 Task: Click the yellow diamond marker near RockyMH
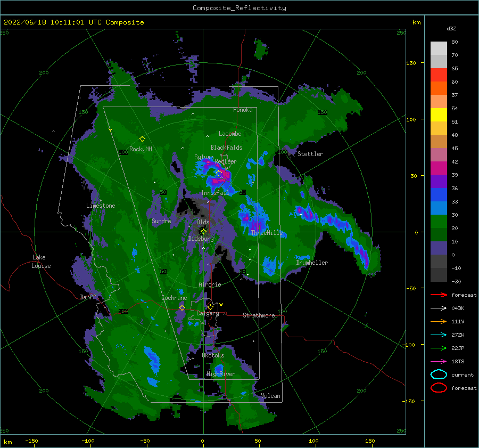tap(142, 139)
